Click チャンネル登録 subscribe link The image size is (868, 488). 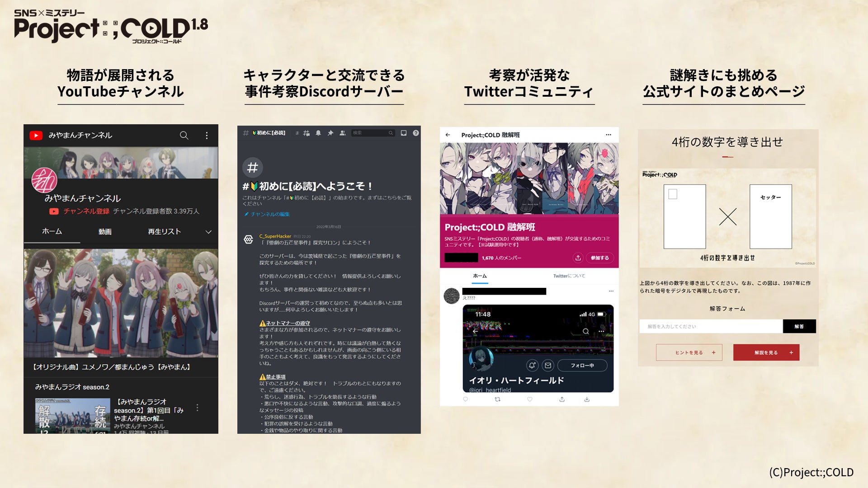pos(86,211)
